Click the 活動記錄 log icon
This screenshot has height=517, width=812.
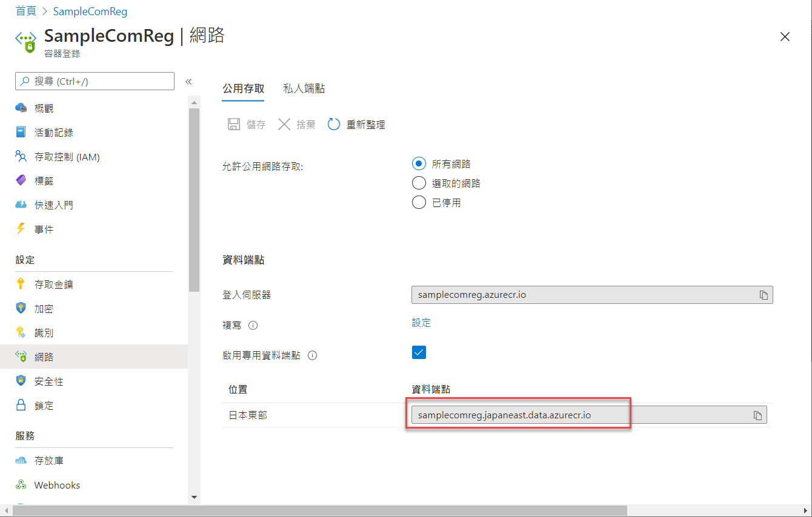tap(21, 132)
